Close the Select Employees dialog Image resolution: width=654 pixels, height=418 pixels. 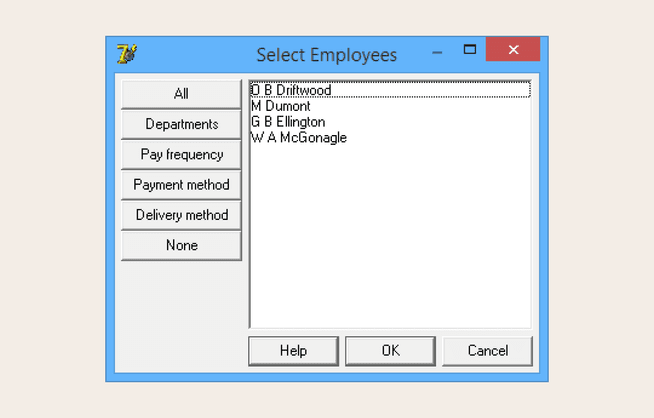(x=512, y=50)
